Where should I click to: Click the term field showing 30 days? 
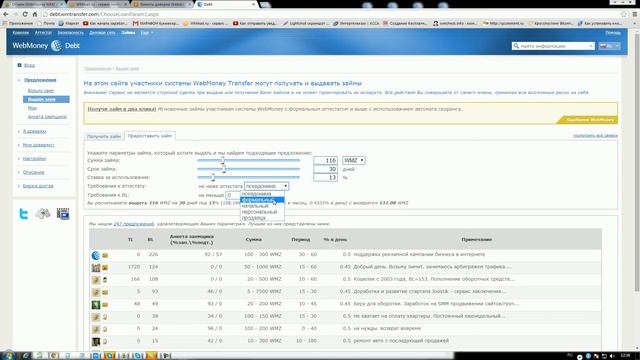[x=325, y=169]
